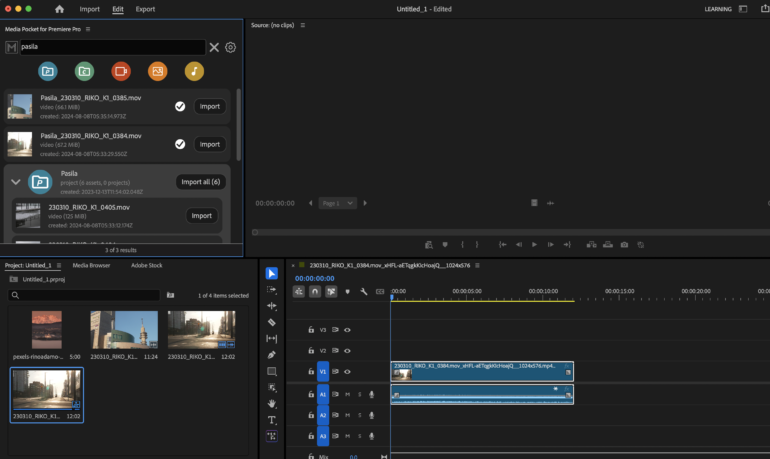This screenshot has width=770, height=459.
Task: Toggle the lock on track A2
Action: tap(311, 415)
